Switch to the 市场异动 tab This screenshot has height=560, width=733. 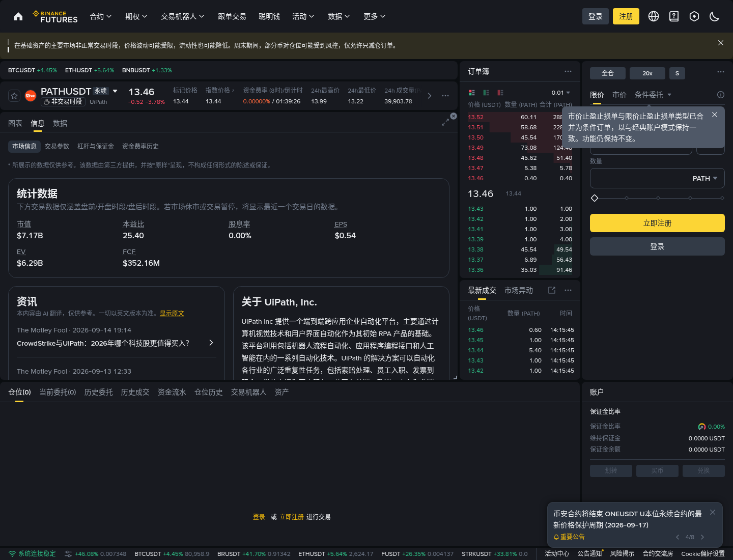click(x=519, y=290)
